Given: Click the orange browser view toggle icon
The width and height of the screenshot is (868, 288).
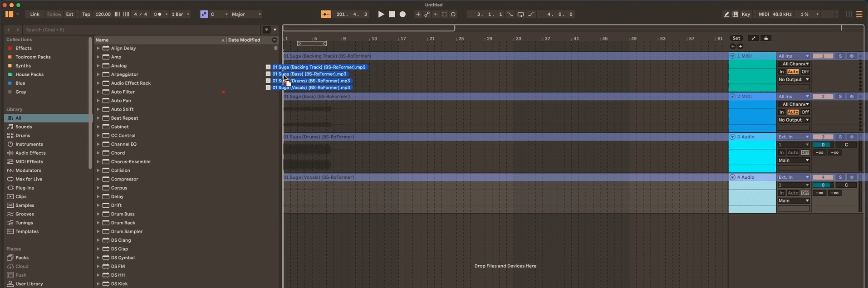Looking at the screenshot, I should [9, 15].
